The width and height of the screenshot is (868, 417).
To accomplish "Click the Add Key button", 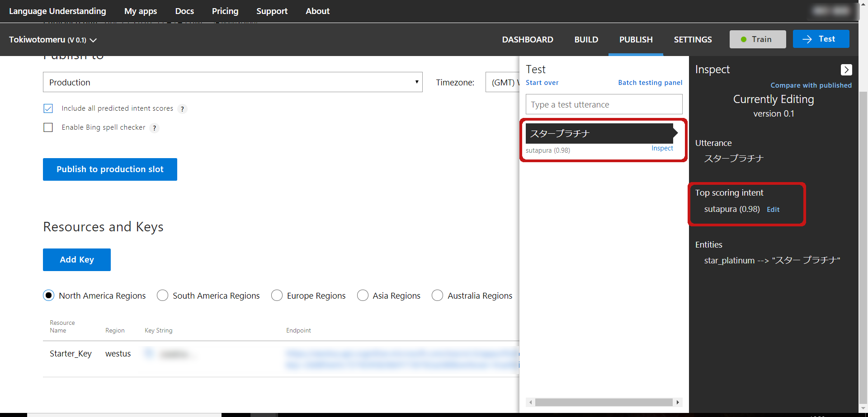I will (x=77, y=260).
